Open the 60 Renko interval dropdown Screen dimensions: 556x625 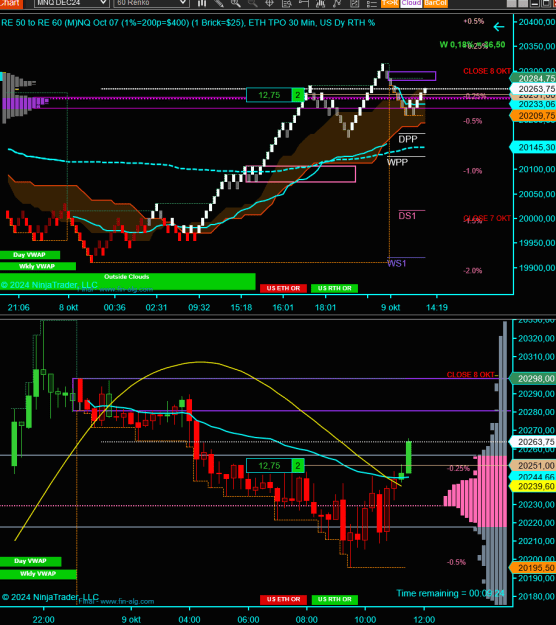point(151,3)
